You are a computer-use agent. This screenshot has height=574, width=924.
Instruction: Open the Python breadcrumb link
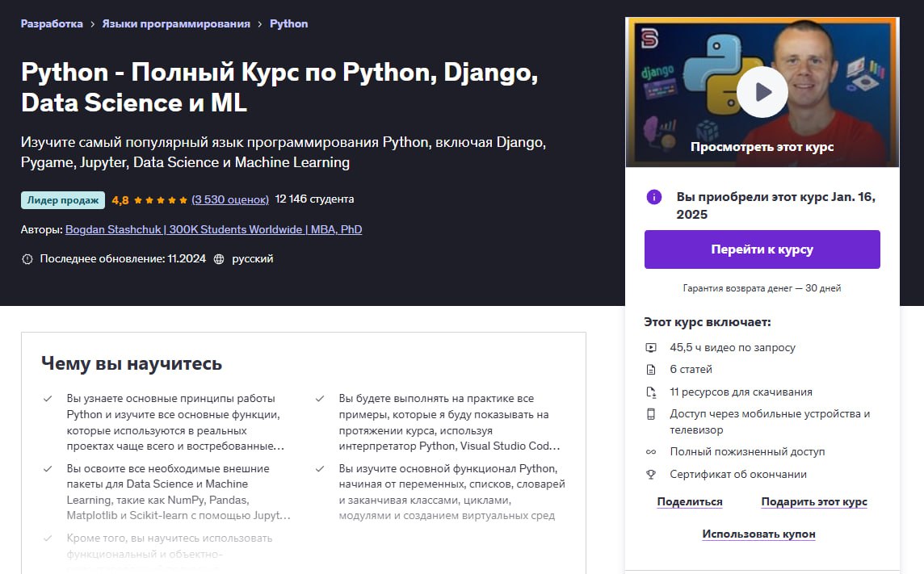click(289, 24)
